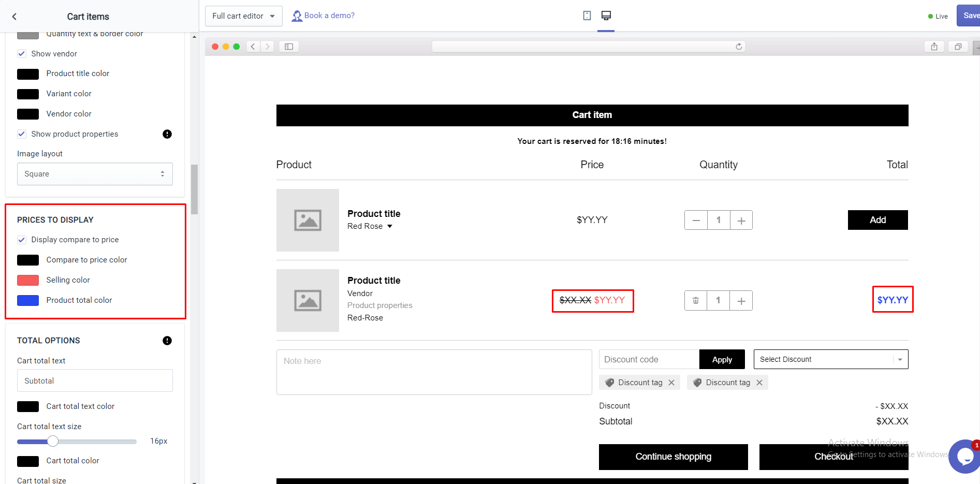Click the Save button
Image resolution: width=980 pixels, height=484 pixels.
coord(969,16)
